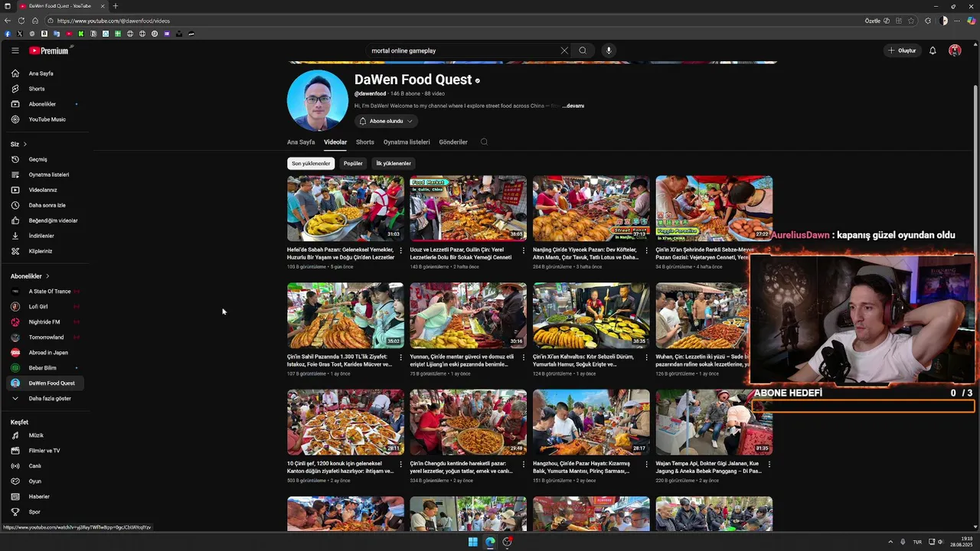Click the YouTube search input field

pyautogui.click(x=463, y=51)
